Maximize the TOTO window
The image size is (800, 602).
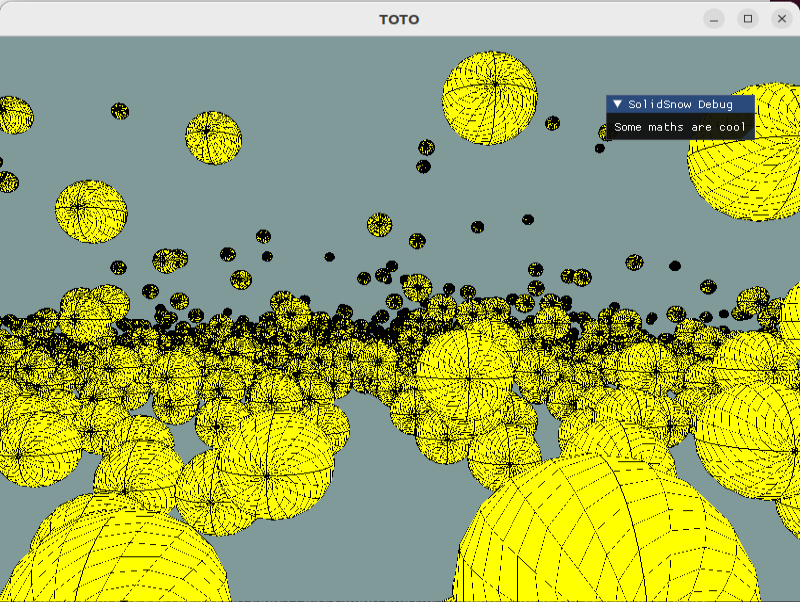pyautogui.click(x=748, y=19)
